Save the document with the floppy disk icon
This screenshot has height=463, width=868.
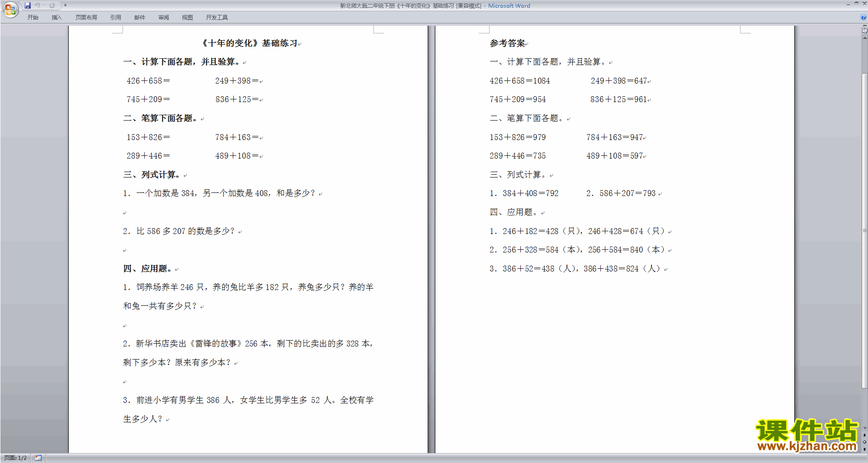[28, 5]
